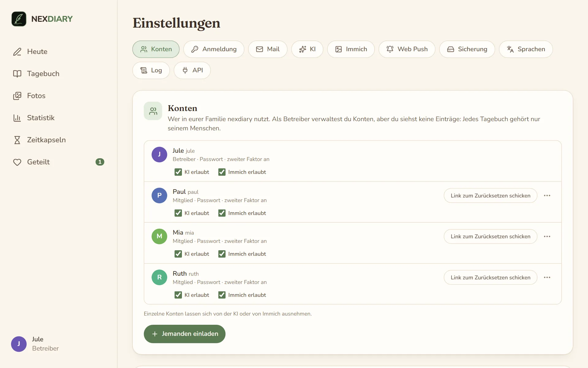Toggle KI erlaubt for Paul
Screen dimensions: 588x368
[178, 213]
